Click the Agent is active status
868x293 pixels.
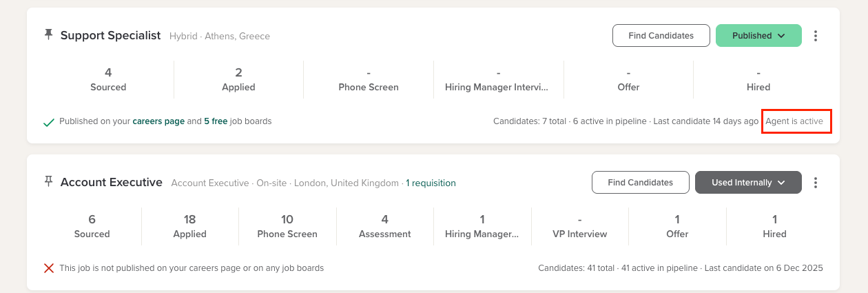point(794,121)
